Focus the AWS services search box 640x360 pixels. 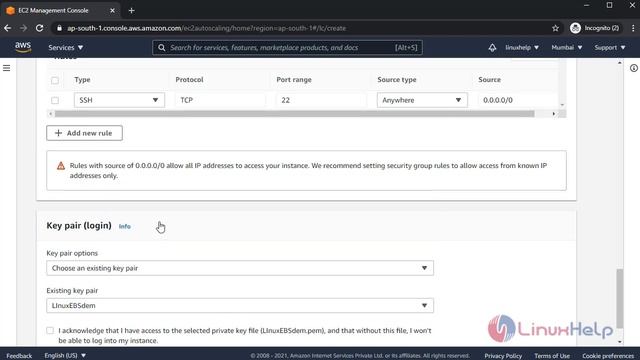click(287, 48)
